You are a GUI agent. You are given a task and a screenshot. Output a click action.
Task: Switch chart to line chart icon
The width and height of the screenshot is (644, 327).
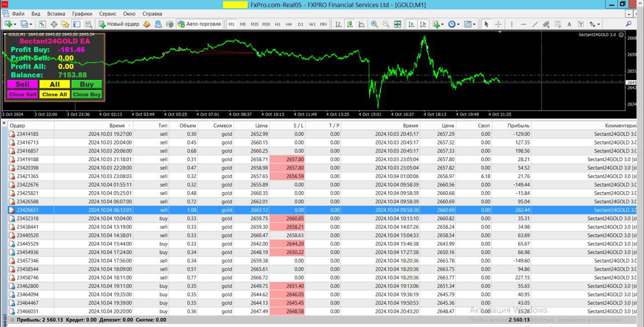(x=361, y=24)
